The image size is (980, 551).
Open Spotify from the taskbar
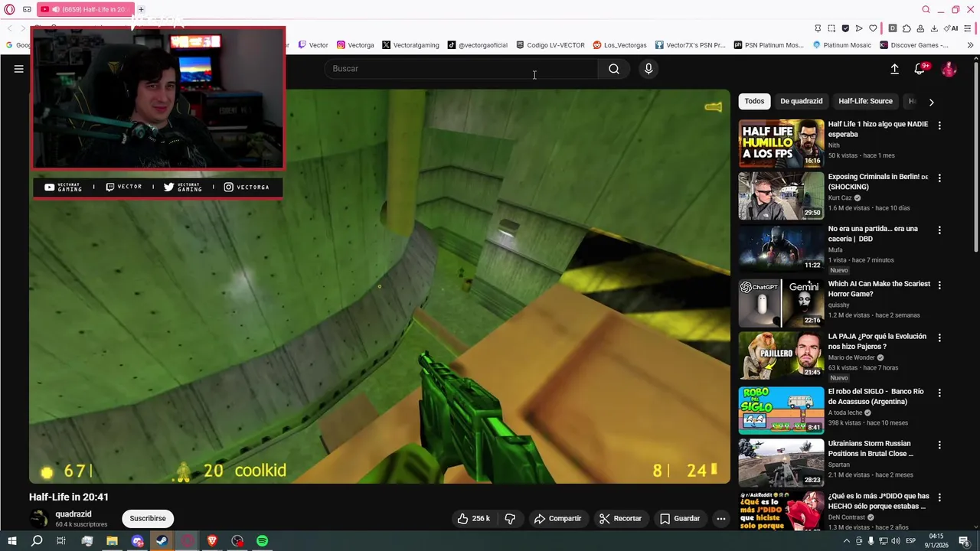click(263, 541)
